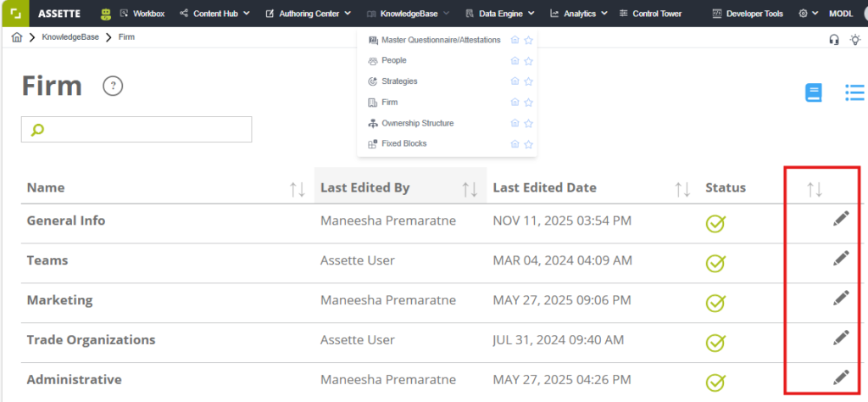Open the help question mark icon beside Firm

pos(113,86)
